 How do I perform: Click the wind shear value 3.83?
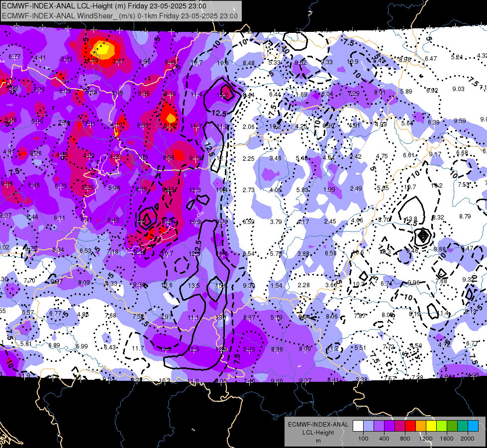[x=67, y=59]
